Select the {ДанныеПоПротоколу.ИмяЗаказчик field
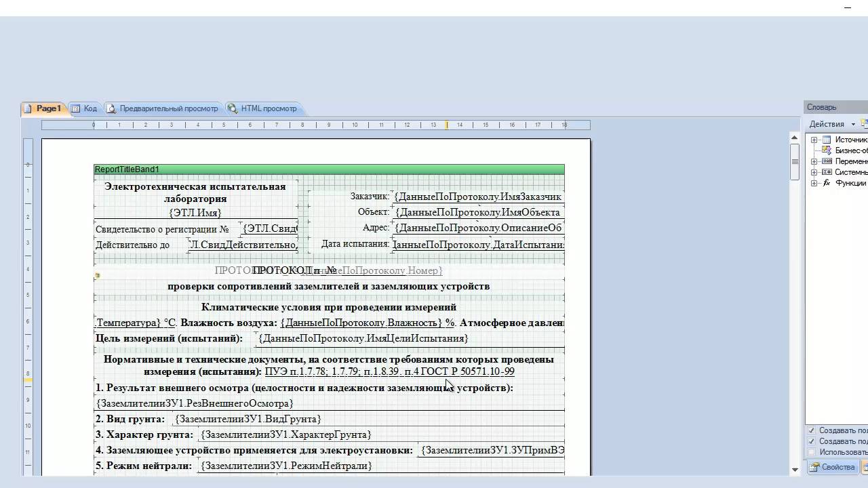The height and width of the screenshot is (488, 868). 478,197
